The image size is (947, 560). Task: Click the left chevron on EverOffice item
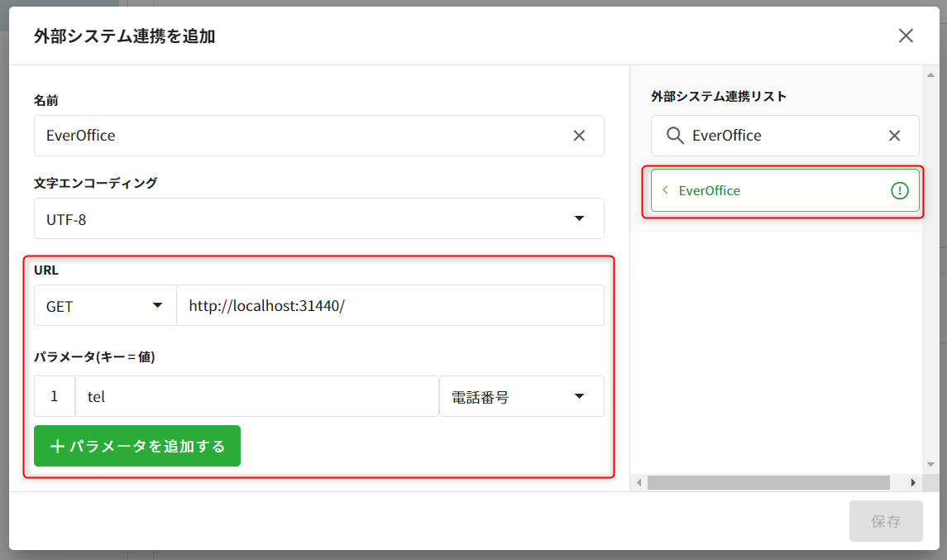(665, 191)
